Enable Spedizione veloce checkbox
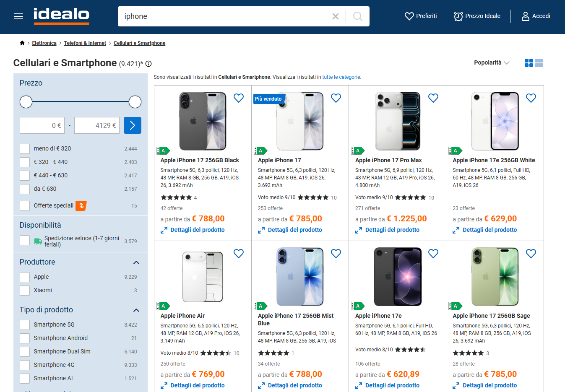Screen dimensions: 565x392 (x=25, y=241)
